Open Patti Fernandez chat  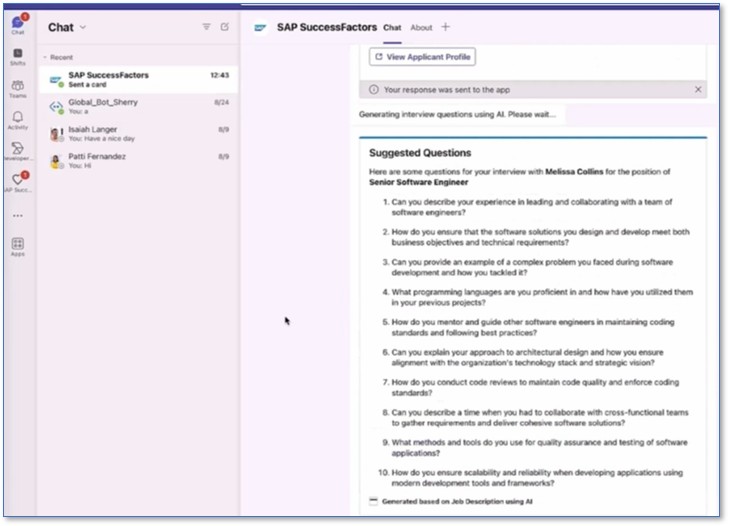[x=139, y=160]
